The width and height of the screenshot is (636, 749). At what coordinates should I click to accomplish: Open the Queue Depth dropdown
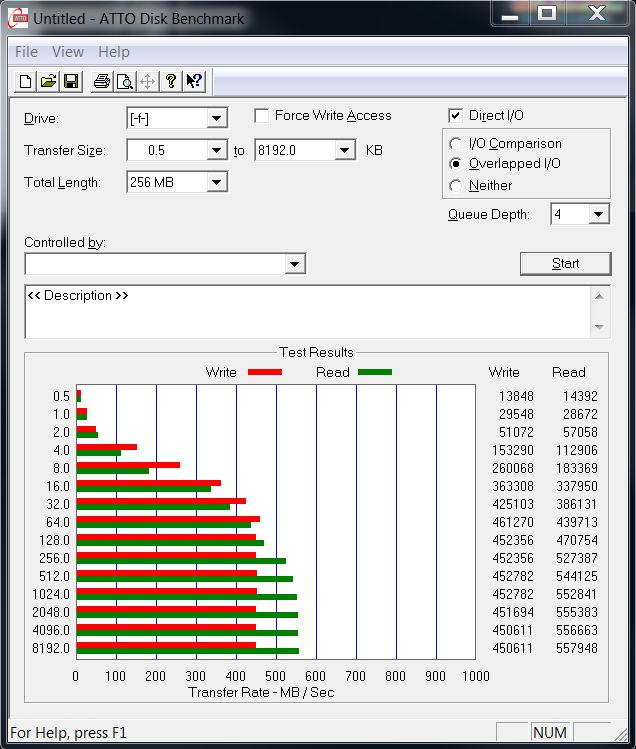(x=598, y=214)
